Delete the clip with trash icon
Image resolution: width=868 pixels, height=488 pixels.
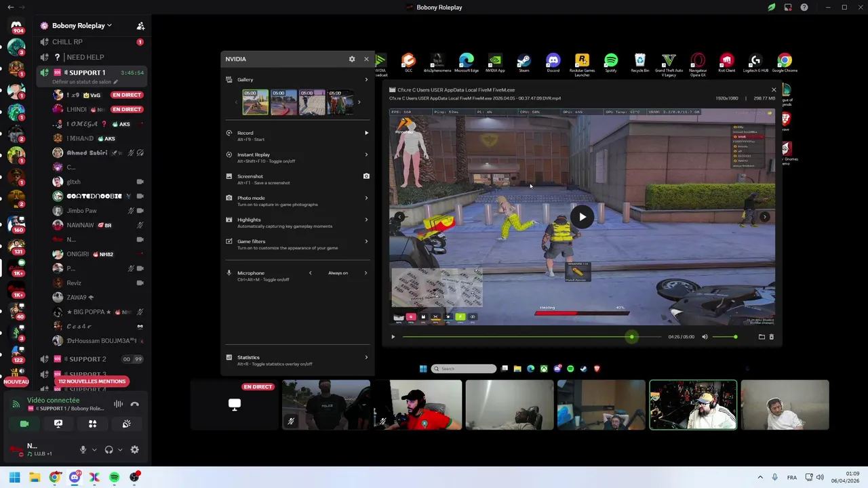[771, 337]
